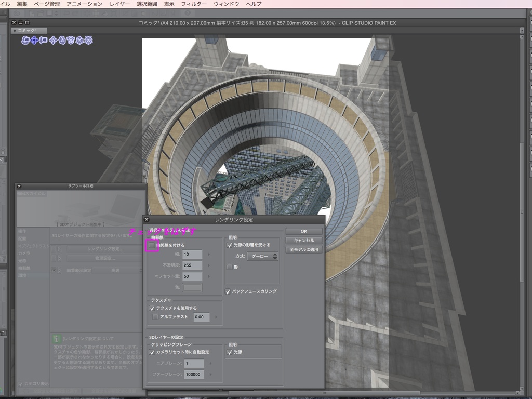Enable the 影 checkbox under 照明
This screenshot has width=532, height=399.
(x=229, y=267)
